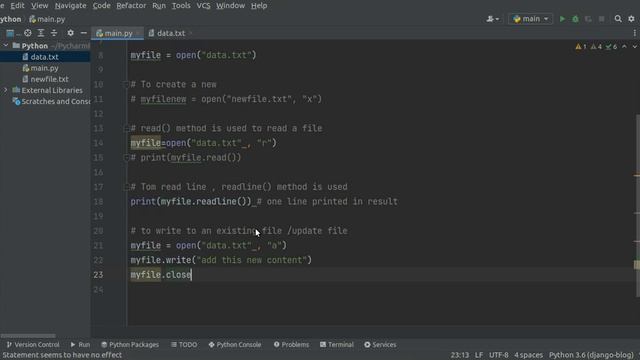Open the TODO tool window
Viewport: 640px width, 360px height.
pyautogui.click(x=184, y=345)
